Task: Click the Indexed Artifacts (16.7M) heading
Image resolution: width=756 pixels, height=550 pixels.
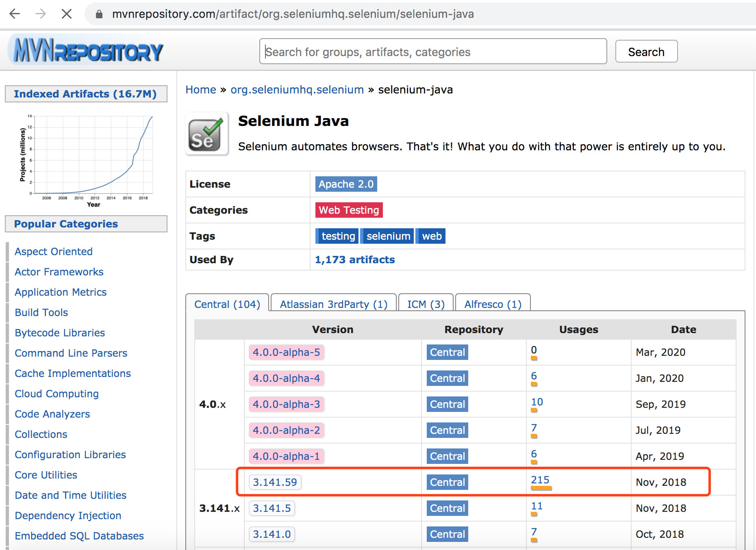Action: 85,94
